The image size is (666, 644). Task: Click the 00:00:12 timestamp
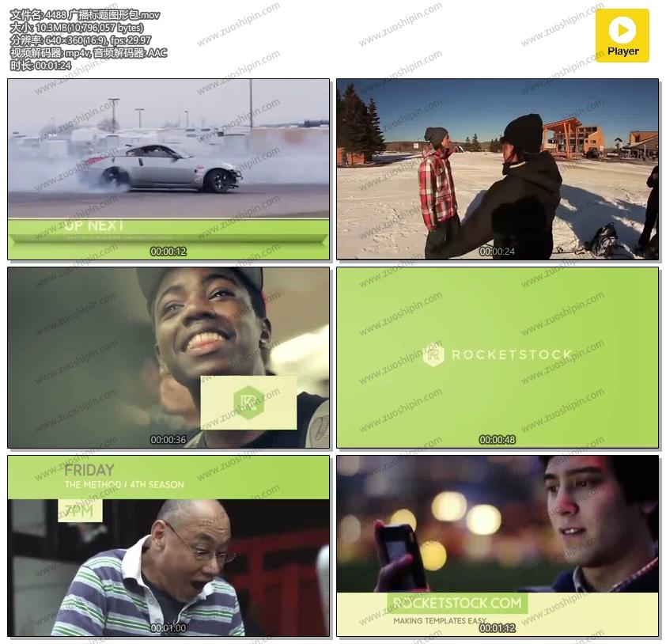(x=168, y=252)
